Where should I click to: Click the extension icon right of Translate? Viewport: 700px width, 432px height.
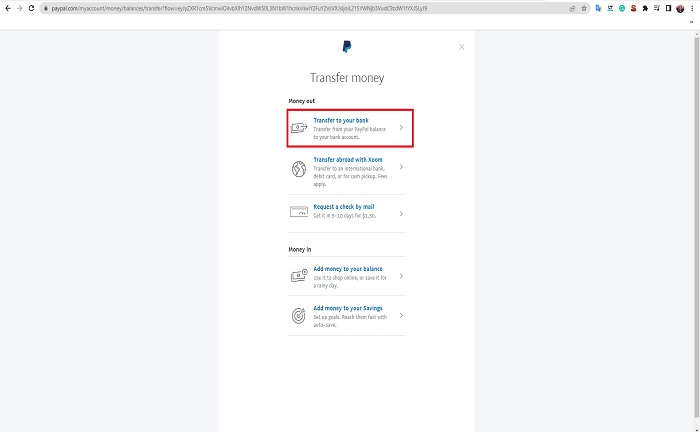pyautogui.click(x=610, y=8)
